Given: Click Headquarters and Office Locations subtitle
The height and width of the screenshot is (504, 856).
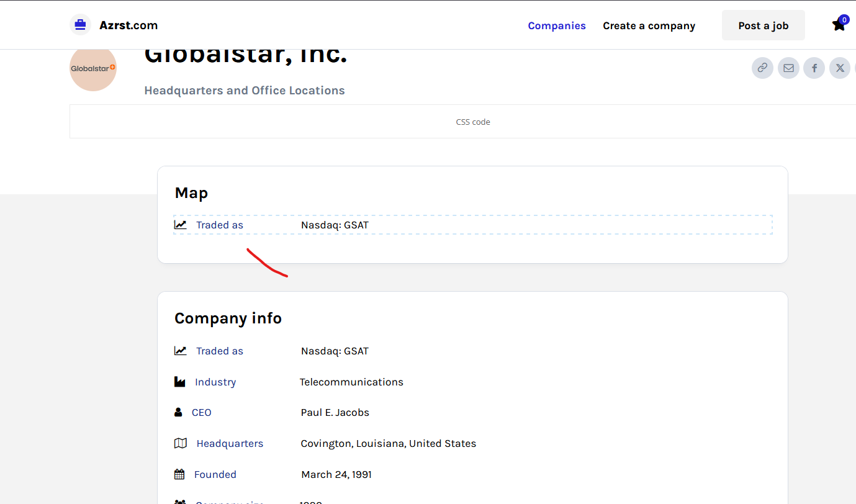Looking at the screenshot, I should coord(245,91).
